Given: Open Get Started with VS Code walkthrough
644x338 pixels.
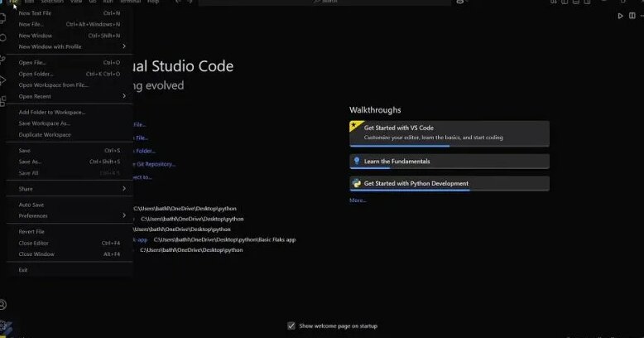Looking at the screenshot, I should 449,133.
